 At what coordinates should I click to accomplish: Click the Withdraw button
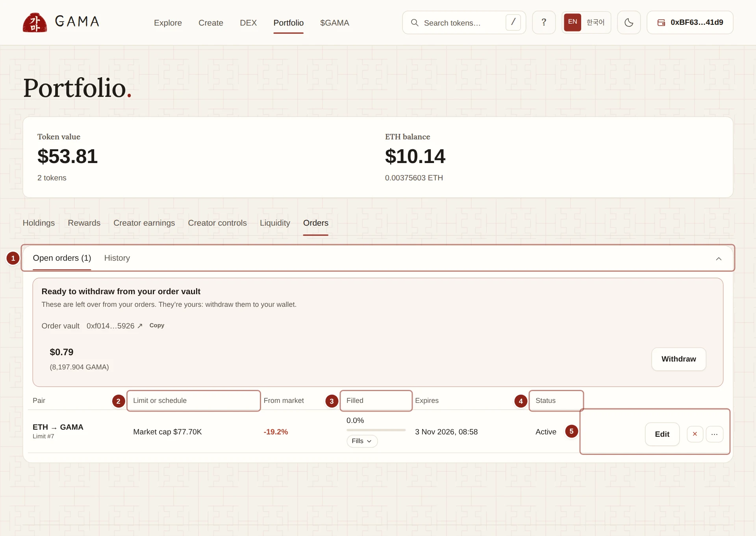point(678,359)
